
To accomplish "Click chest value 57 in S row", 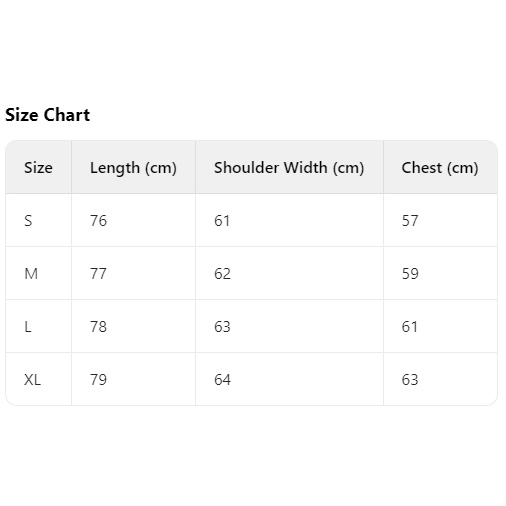I will click(x=410, y=221).
